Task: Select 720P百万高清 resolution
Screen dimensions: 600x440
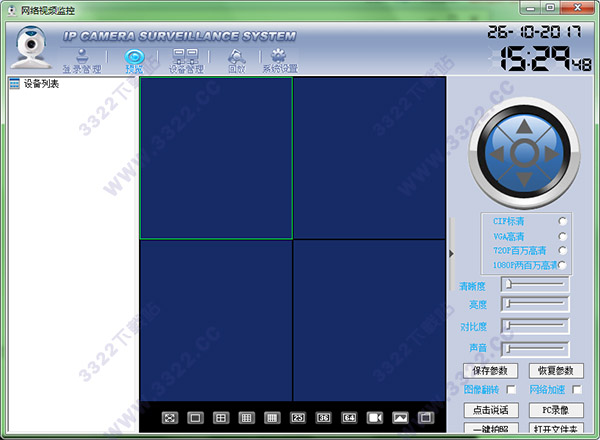Action: point(562,251)
